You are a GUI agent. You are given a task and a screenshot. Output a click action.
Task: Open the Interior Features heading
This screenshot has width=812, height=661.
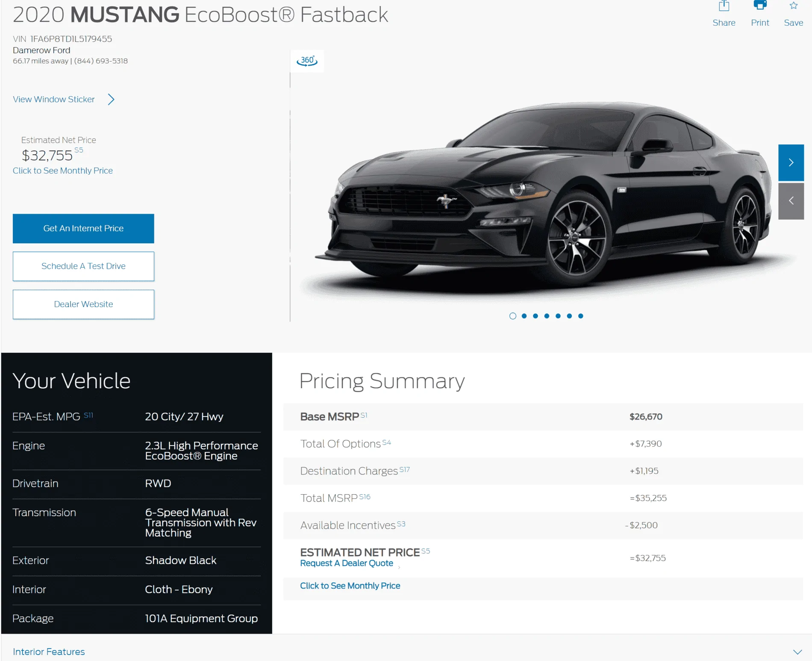tap(49, 652)
